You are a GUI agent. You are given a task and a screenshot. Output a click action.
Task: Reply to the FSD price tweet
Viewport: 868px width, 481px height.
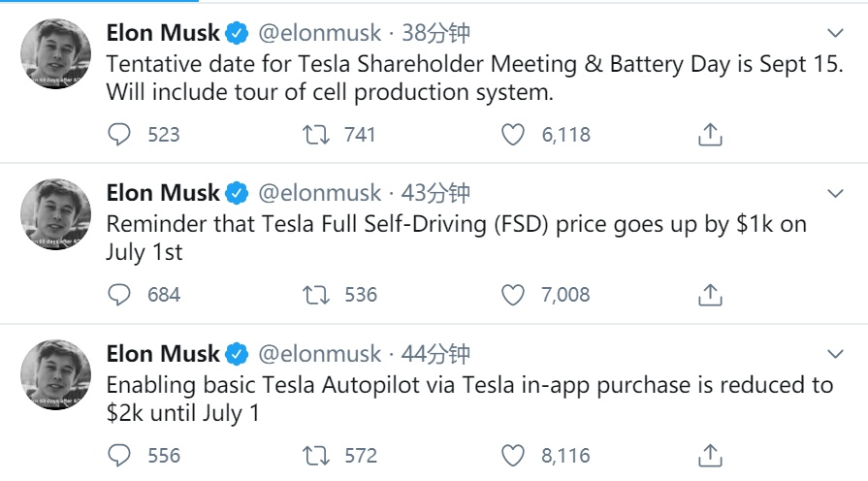click(x=118, y=294)
